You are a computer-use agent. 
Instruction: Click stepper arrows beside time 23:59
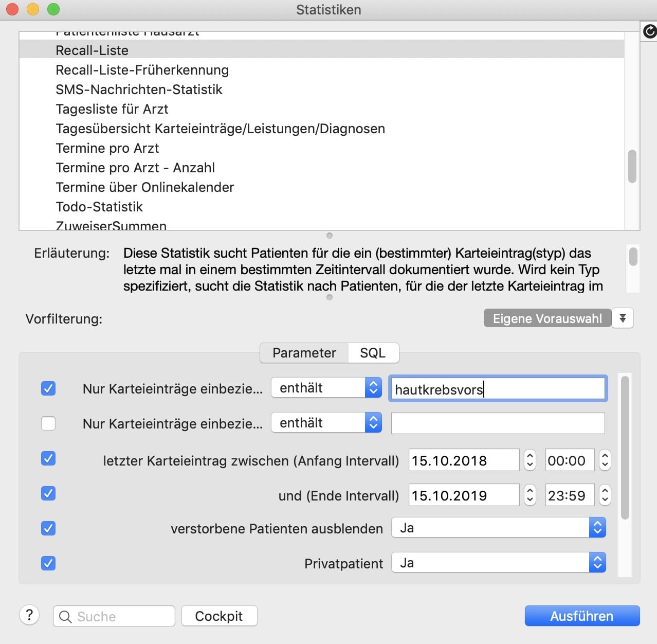tap(605, 495)
